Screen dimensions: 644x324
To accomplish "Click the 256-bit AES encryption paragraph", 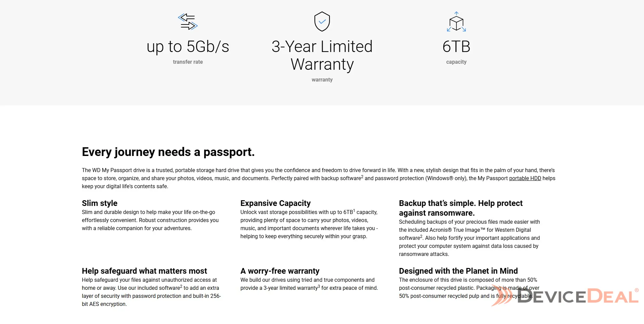I will point(151,292).
